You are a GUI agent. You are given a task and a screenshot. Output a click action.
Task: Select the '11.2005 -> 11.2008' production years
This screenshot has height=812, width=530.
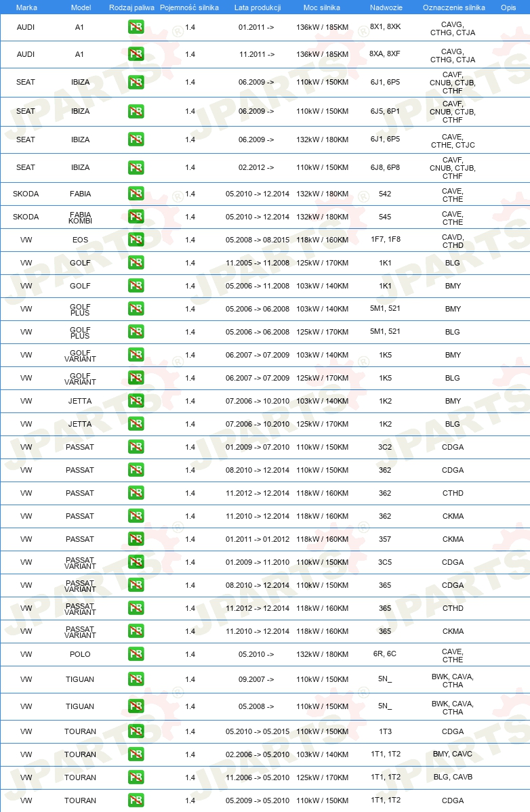(x=258, y=263)
